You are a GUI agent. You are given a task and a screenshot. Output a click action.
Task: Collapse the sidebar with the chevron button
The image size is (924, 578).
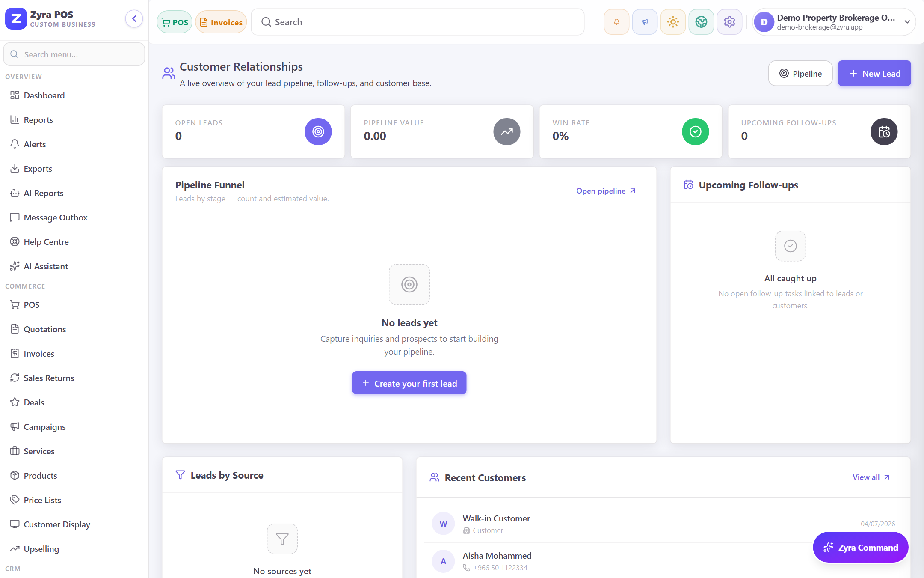pyautogui.click(x=134, y=19)
